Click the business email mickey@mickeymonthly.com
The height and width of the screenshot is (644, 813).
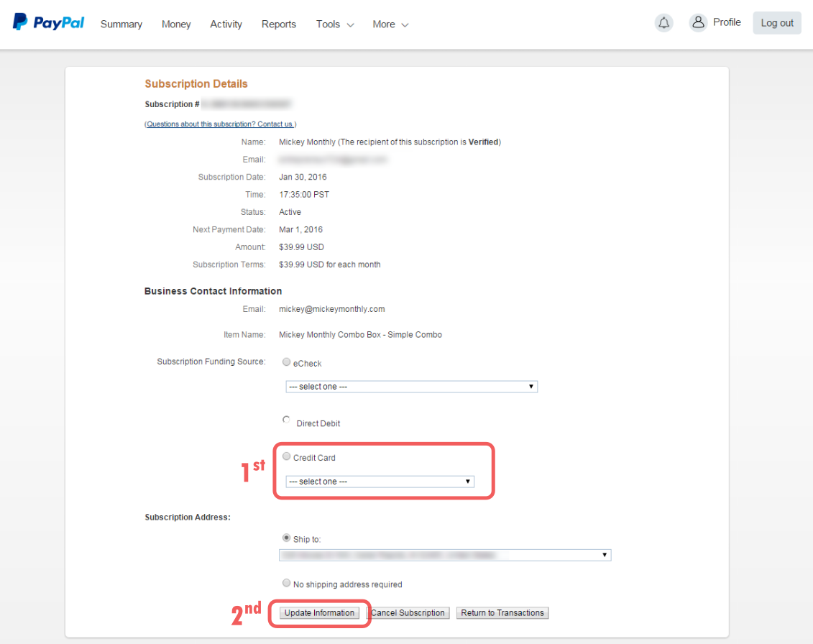coord(332,309)
